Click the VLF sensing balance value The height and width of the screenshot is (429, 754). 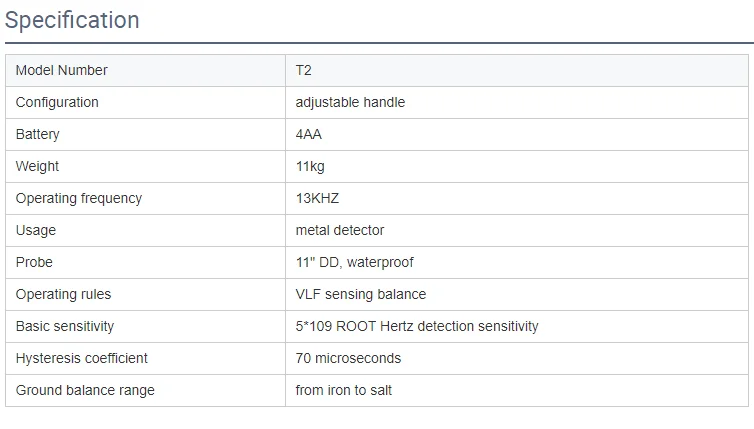(361, 294)
